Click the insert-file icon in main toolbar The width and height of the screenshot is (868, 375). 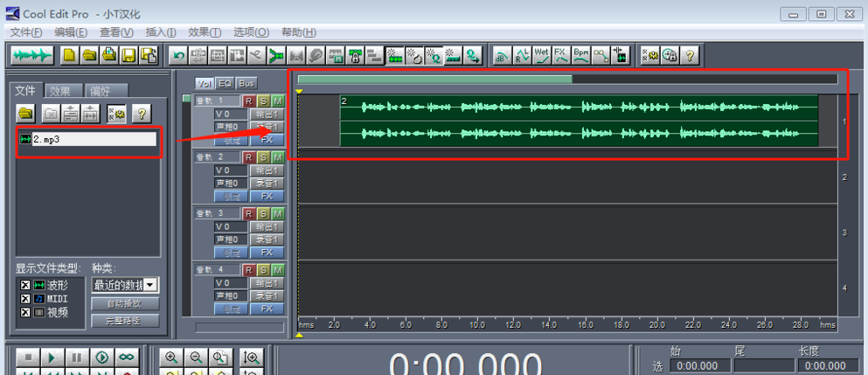click(109, 55)
